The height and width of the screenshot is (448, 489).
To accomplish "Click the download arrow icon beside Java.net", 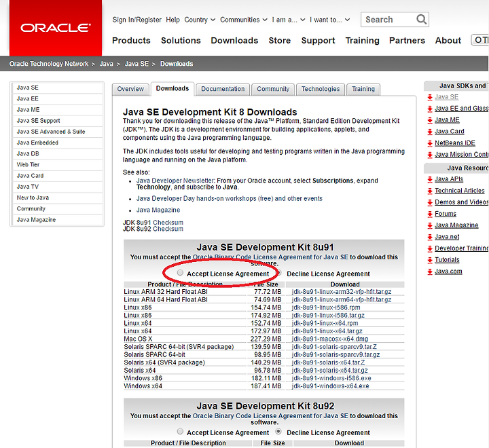I will point(430,238).
